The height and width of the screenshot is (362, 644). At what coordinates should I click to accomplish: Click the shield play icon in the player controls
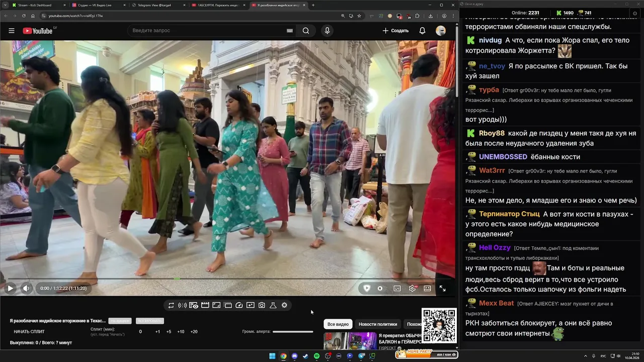[367, 288]
